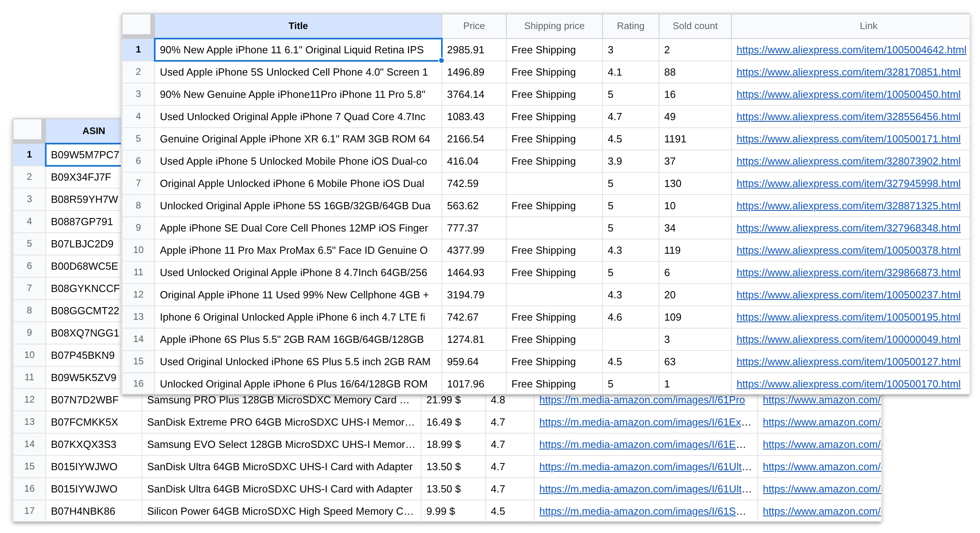Screen dimensions: 980x533
Task: Click select-all corner of front table
Action: coord(138,26)
